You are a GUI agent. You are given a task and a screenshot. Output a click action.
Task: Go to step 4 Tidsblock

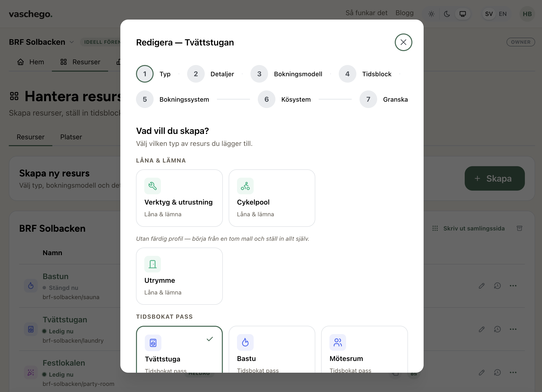pyautogui.click(x=365, y=74)
